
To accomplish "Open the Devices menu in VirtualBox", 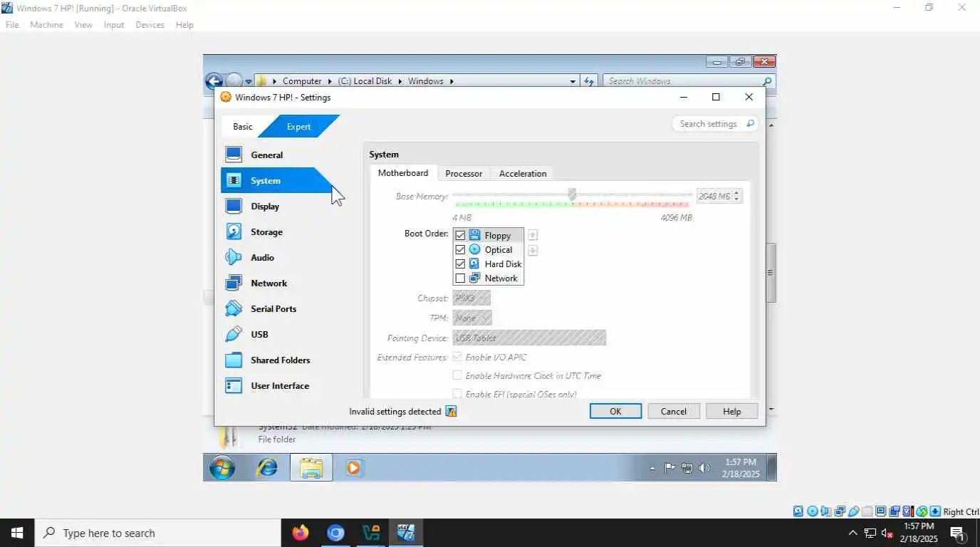I will click(x=150, y=25).
